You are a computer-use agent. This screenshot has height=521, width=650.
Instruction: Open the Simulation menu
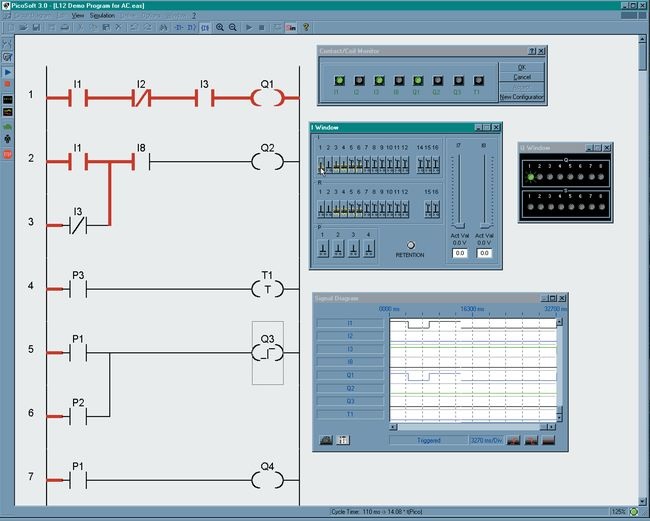click(102, 16)
